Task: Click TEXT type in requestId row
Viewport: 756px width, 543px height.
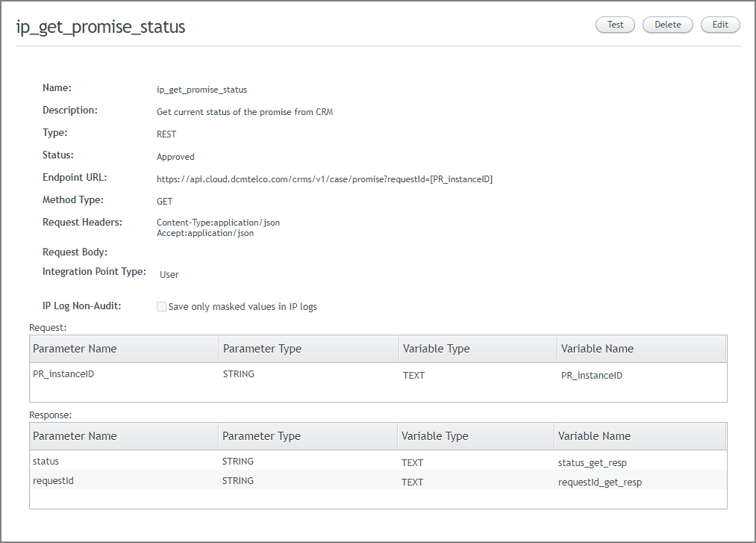Action: [x=412, y=483]
